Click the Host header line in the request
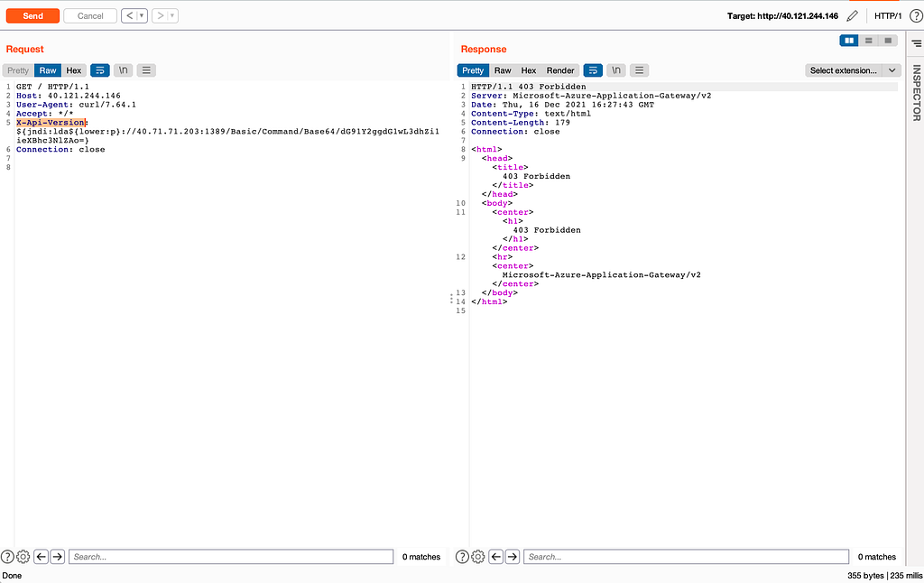Screen dimensions: 924x583 pyautogui.click(x=69, y=96)
